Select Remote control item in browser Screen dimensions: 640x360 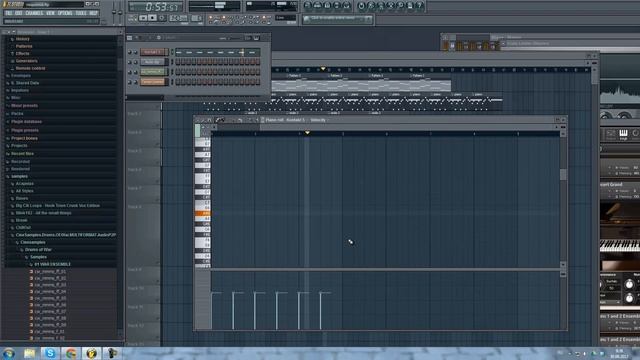[30, 68]
